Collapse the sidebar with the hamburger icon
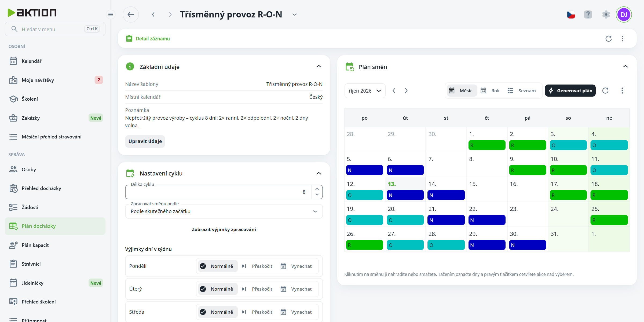The width and height of the screenshot is (644, 322). click(x=111, y=14)
